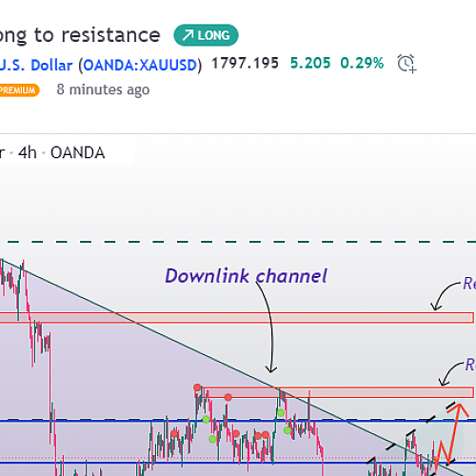Screen dimensions: 476x476
Task: Click the '8 minutes ago' timestamp
Action: (103, 89)
